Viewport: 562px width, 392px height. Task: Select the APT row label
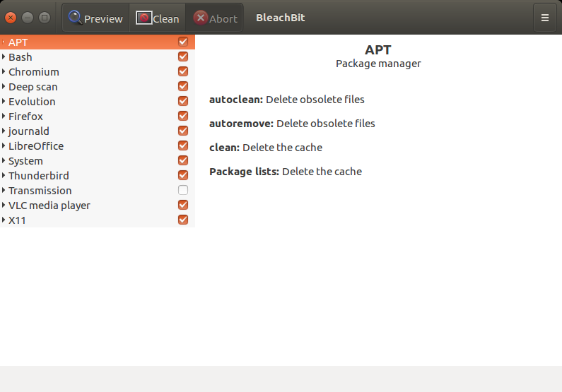(x=18, y=42)
